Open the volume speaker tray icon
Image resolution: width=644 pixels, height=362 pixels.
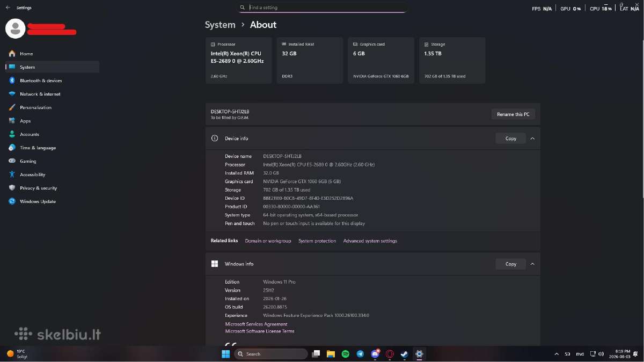click(x=602, y=354)
